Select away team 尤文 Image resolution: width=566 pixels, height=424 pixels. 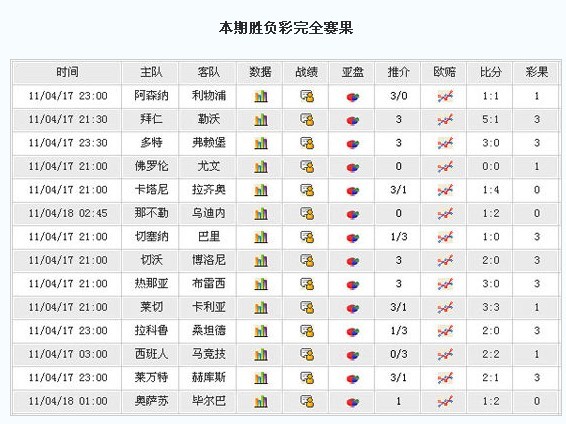(209, 166)
